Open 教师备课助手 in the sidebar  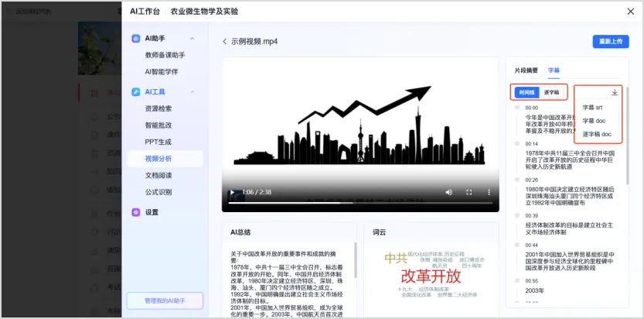(165, 55)
